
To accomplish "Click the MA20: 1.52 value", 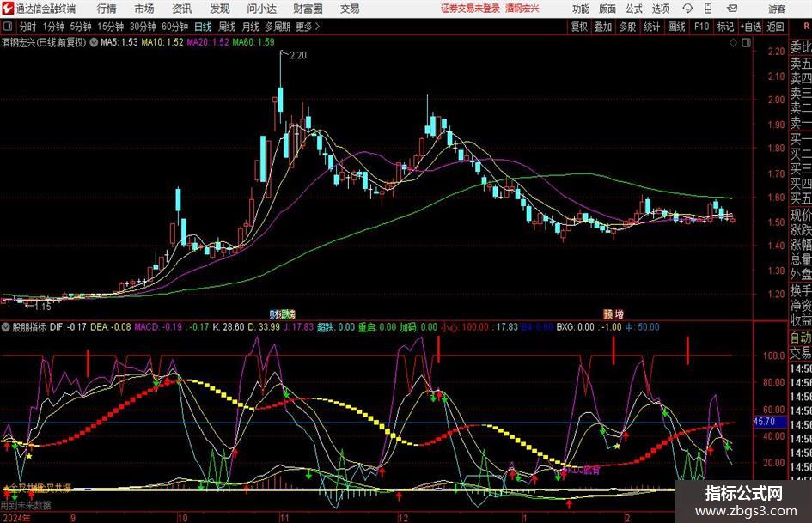I will point(208,42).
